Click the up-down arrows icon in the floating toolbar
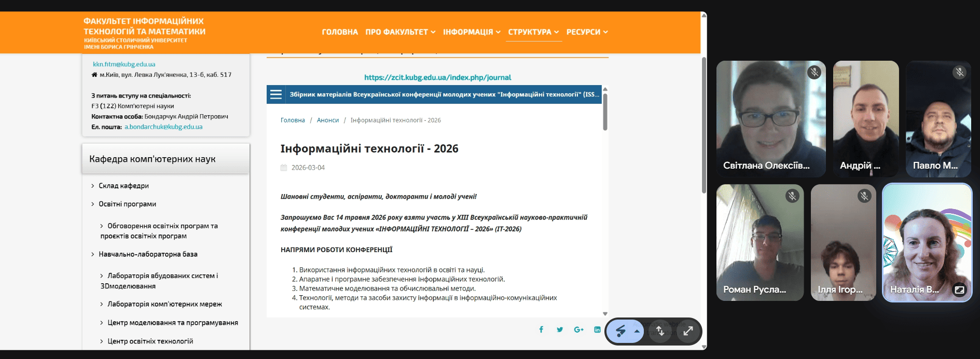The image size is (980, 359). coord(660,331)
